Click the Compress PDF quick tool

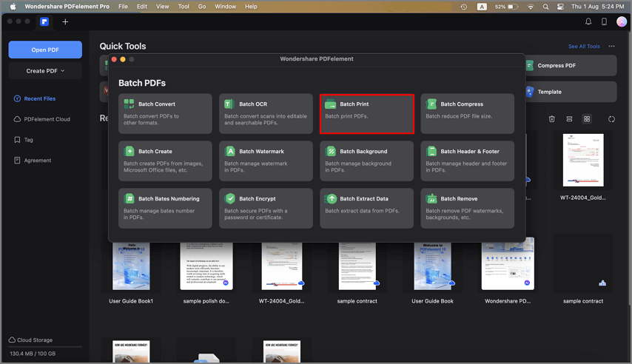click(x=571, y=65)
